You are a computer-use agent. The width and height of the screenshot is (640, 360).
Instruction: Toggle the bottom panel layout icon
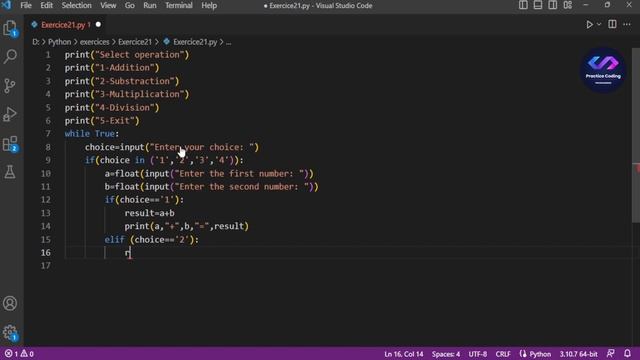coord(538,5)
